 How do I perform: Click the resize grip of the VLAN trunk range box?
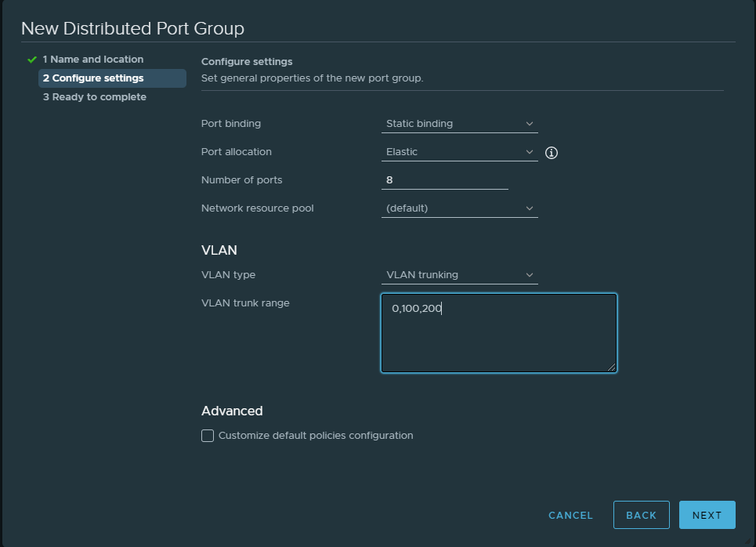pos(611,367)
